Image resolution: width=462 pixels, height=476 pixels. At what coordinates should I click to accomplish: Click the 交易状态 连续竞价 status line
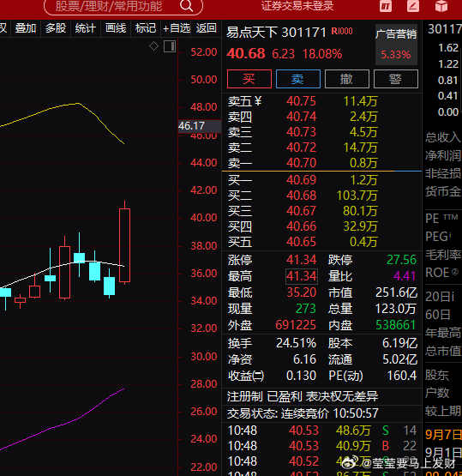tap(303, 413)
